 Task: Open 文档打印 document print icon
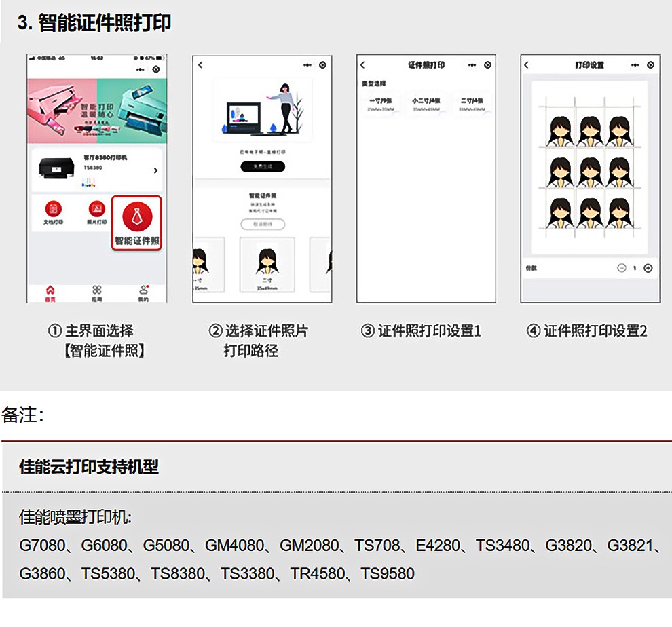coord(53,209)
